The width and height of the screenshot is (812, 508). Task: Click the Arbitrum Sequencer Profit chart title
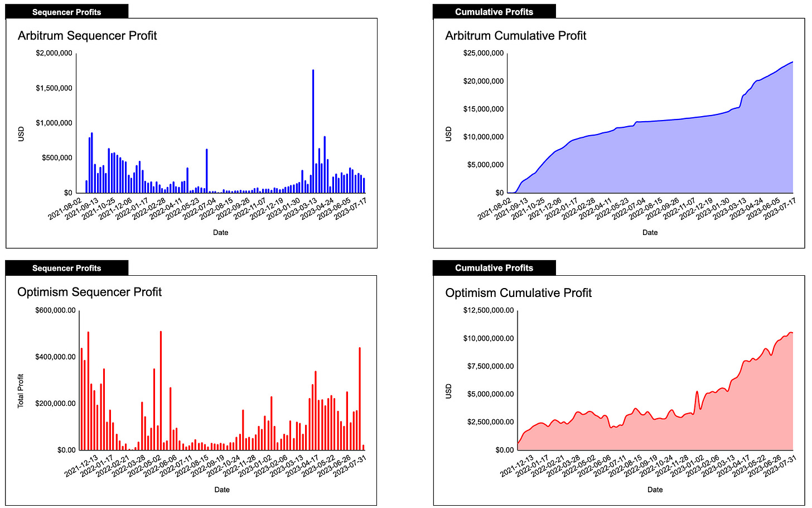[88, 36]
